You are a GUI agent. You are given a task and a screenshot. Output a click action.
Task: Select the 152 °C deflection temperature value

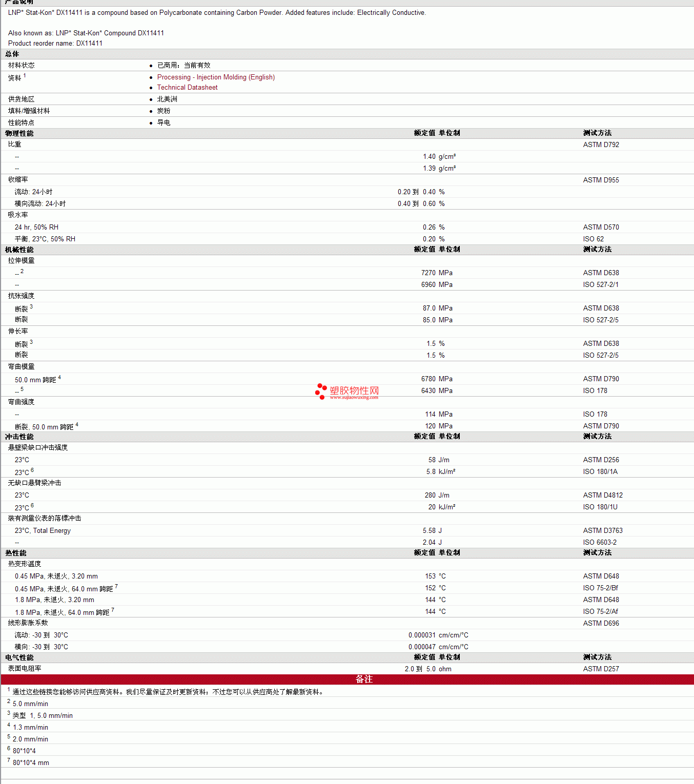[x=435, y=588]
